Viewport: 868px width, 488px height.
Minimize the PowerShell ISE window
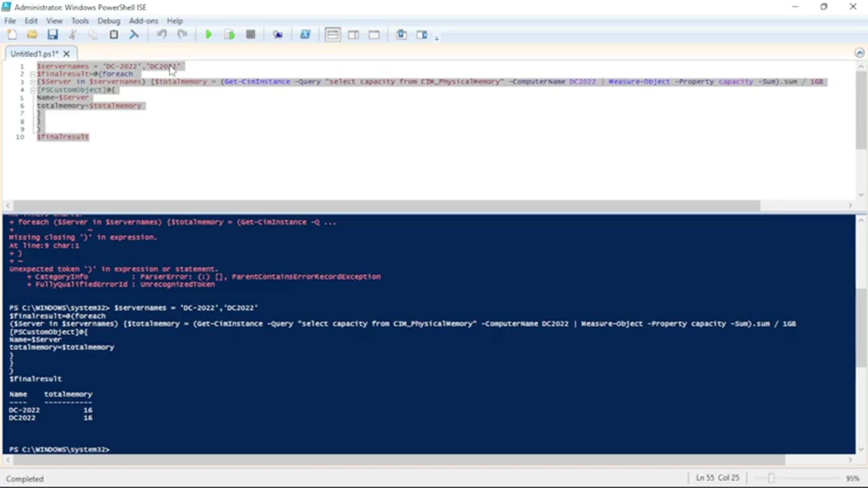pyautogui.click(x=795, y=7)
